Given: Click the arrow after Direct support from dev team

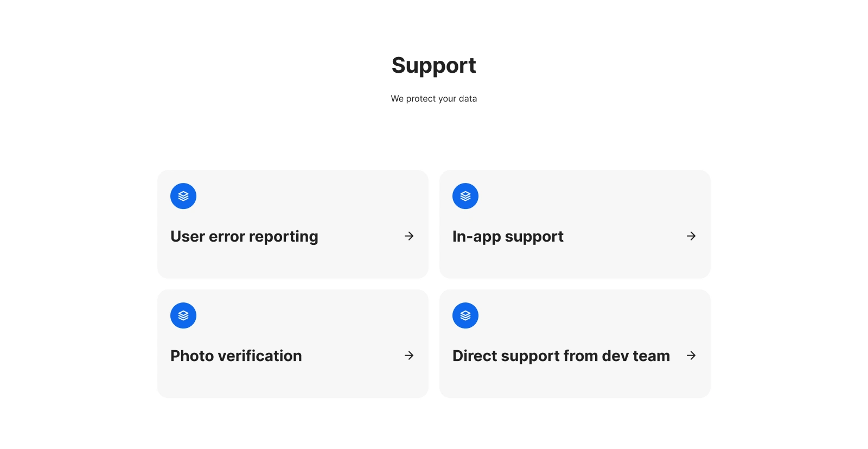Looking at the screenshot, I should [691, 356].
